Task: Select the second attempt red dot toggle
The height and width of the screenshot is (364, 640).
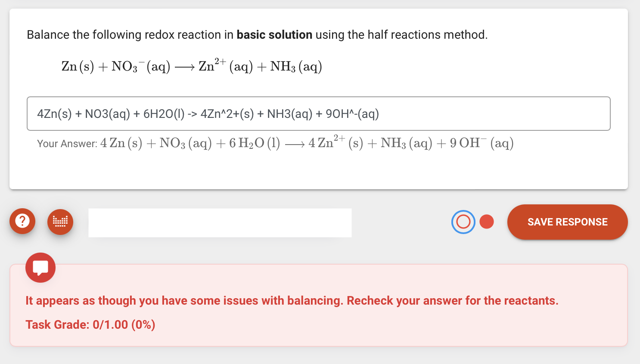Action: (487, 221)
